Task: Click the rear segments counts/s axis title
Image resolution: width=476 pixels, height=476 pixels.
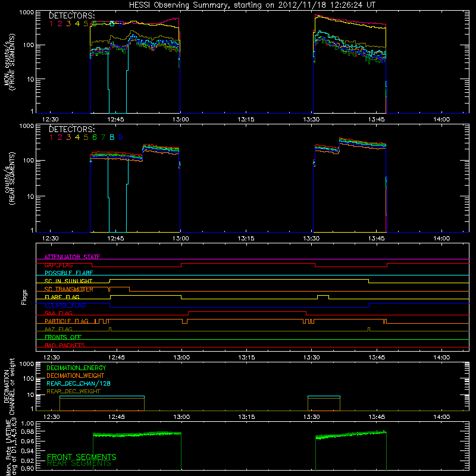Action: tap(9, 178)
